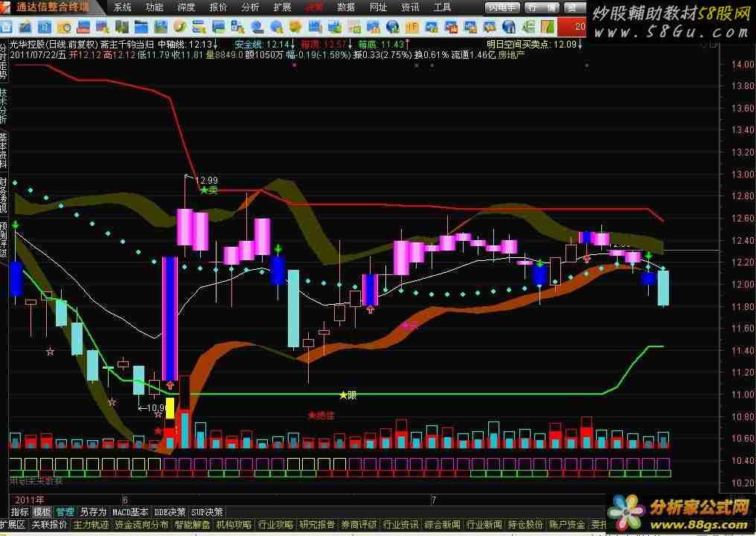Image resolution: width=756 pixels, height=536 pixels.
Task: Open the 系统 menu
Action: tap(122, 7)
